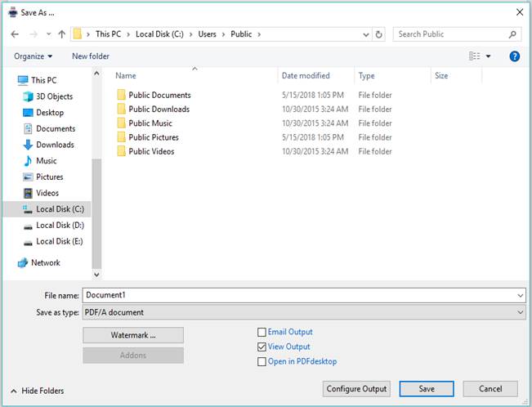
Task: Click the Public Music folder icon
Action: (121, 123)
